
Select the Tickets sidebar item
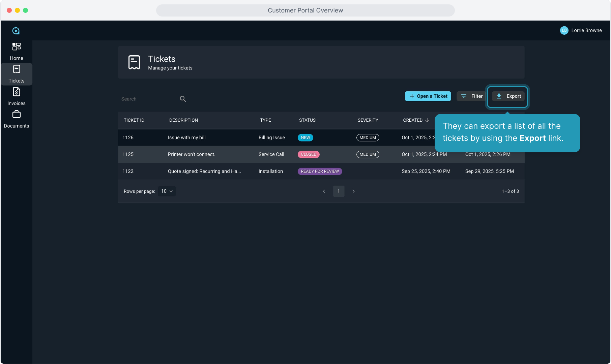click(x=16, y=74)
